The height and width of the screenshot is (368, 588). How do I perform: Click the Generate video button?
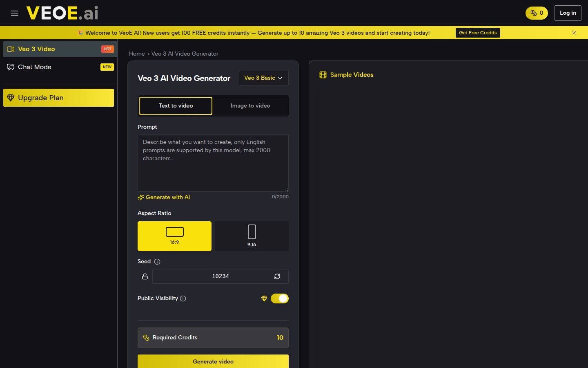(213, 361)
